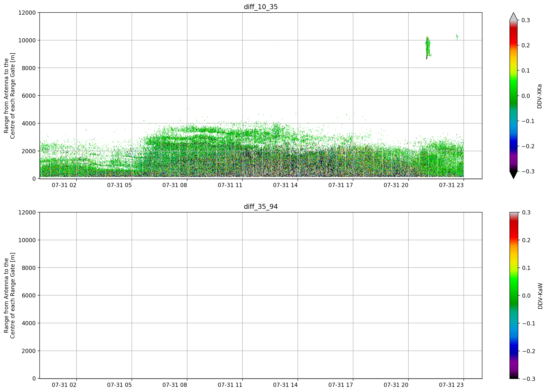Click the 0.1 tick on the DDV-KaW colorbar
Screen dimensions: 547x392
pos(526,268)
